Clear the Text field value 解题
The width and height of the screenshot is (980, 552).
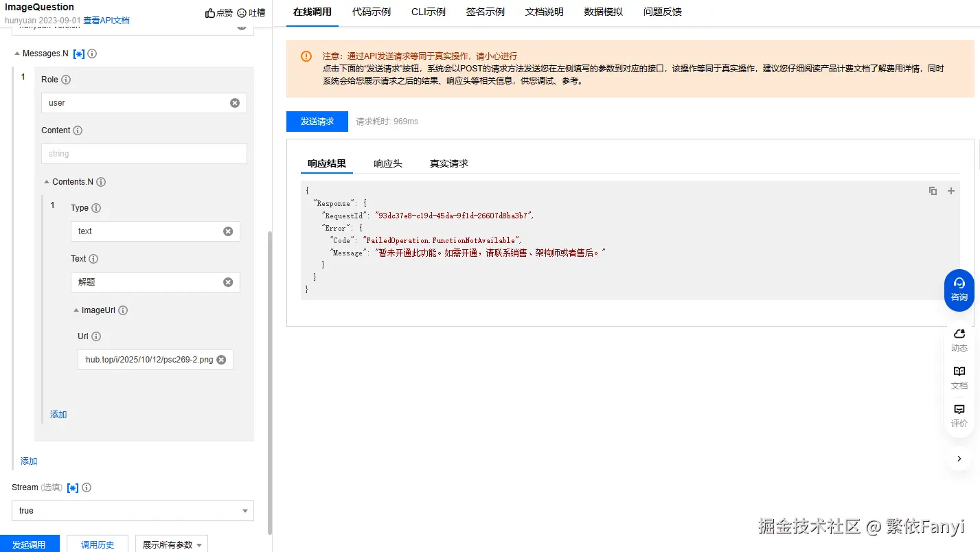pos(227,281)
